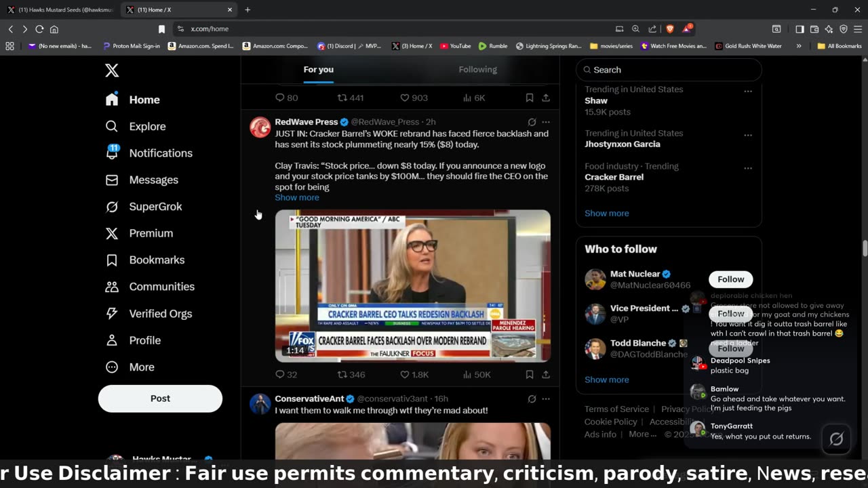Open Rumble bookmark in bookmarks bar

[493, 46]
